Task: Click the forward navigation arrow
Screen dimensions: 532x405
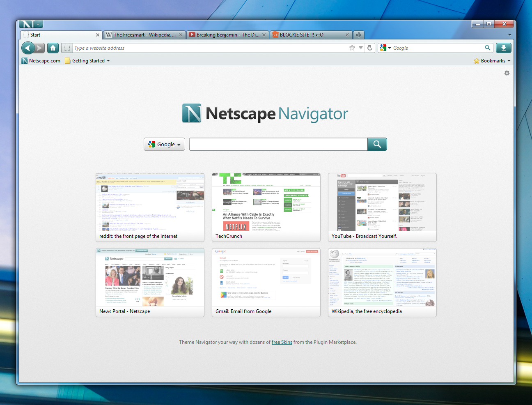Action: [39, 48]
